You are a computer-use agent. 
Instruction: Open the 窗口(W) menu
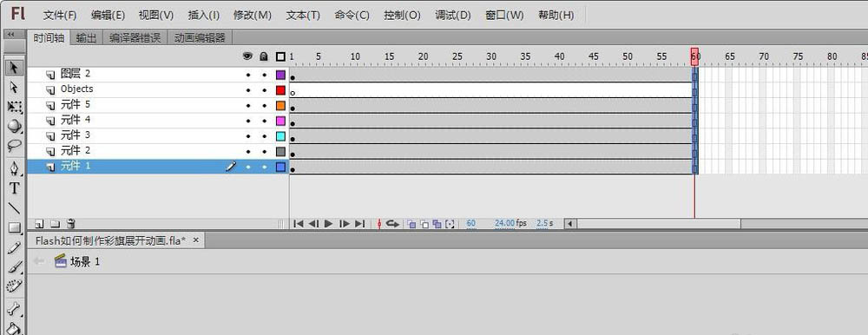tap(504, 15)
